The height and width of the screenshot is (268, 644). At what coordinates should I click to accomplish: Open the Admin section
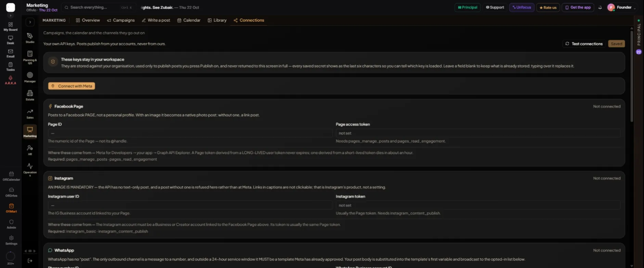click(11, 224)
